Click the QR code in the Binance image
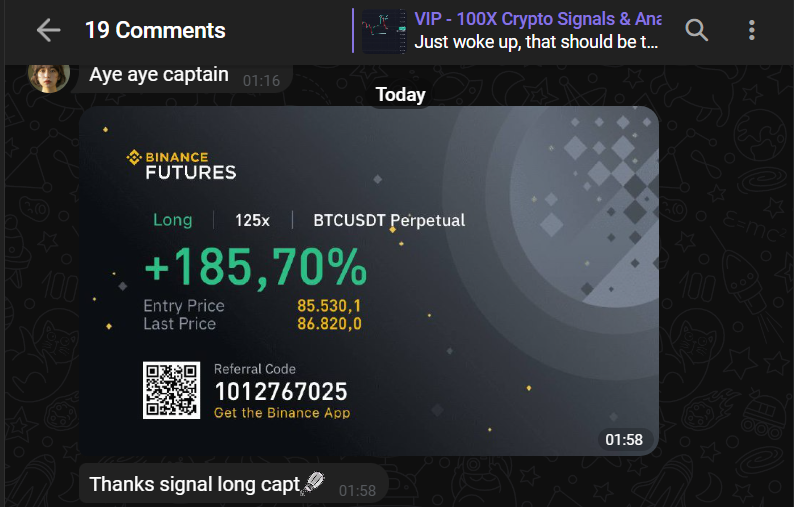This screenshot has height=507, width=794. coord(172,390)
